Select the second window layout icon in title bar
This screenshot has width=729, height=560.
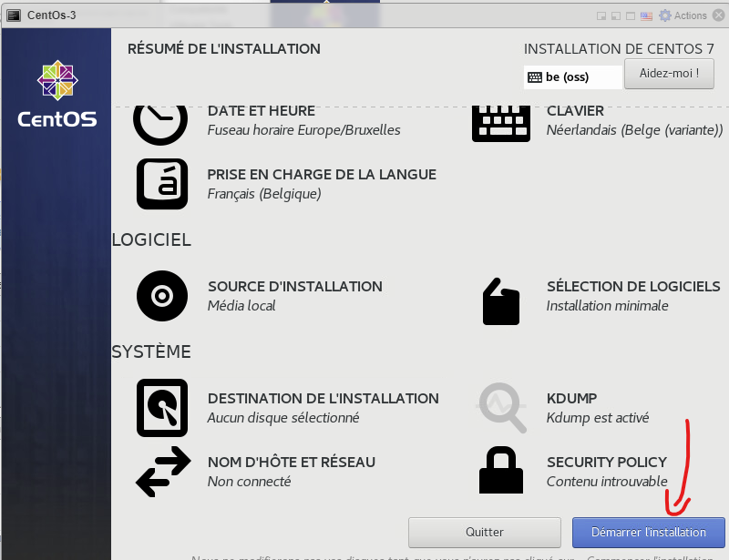(x=616, y=16)
